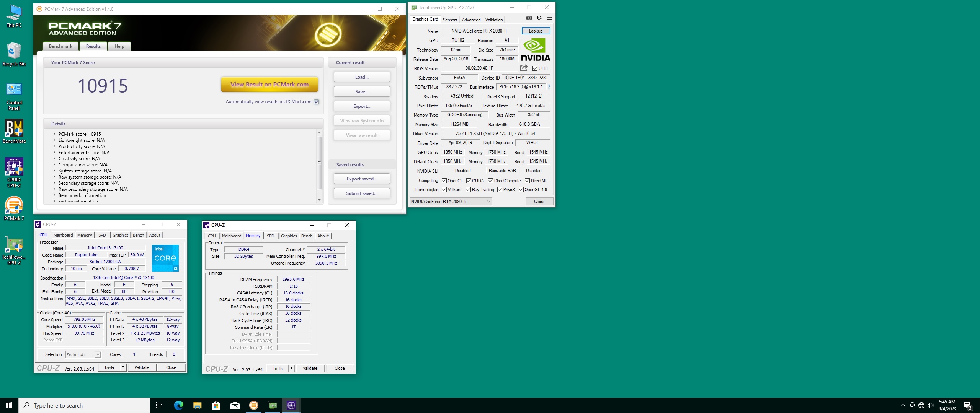Click Submit saved... button

362,193
